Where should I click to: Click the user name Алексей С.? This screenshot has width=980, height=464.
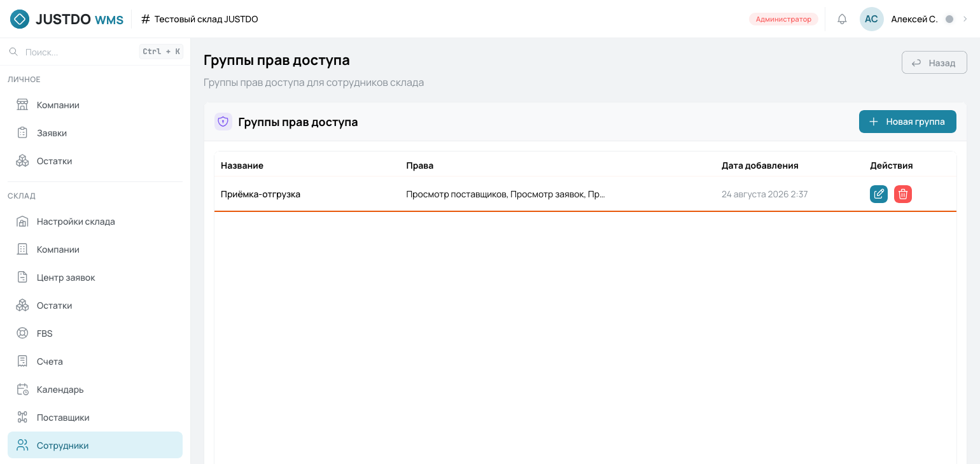click(914, 19)
